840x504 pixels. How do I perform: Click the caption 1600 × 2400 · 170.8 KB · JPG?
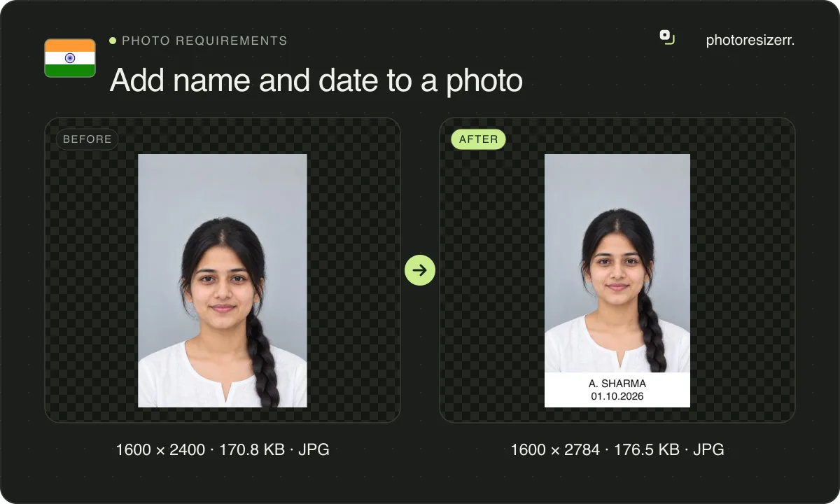click(223, 449)
